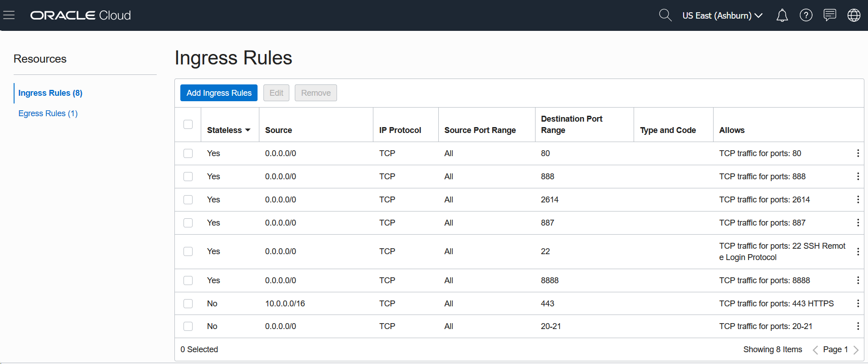
Task: Go to the next page arrow
Action: [x=856, y=349]
